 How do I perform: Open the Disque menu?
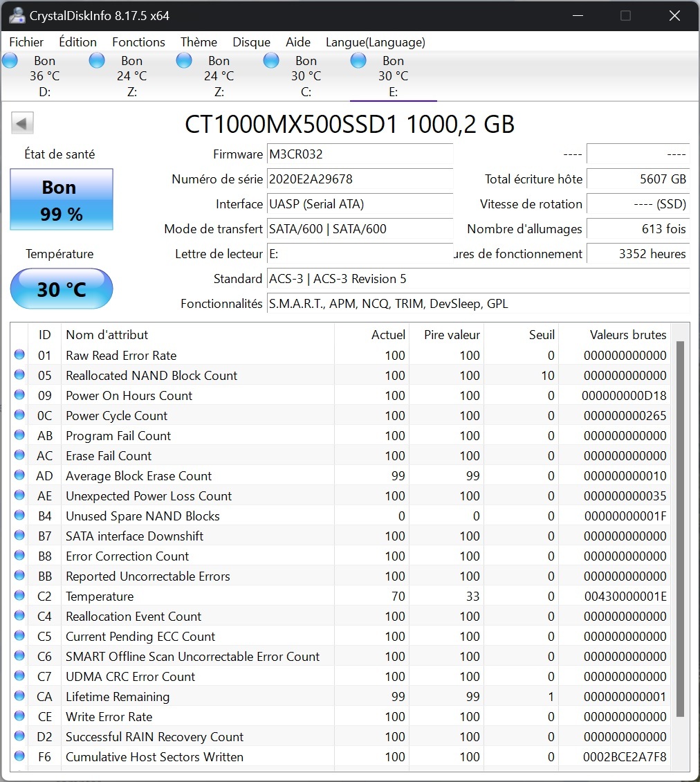point(251,42)
